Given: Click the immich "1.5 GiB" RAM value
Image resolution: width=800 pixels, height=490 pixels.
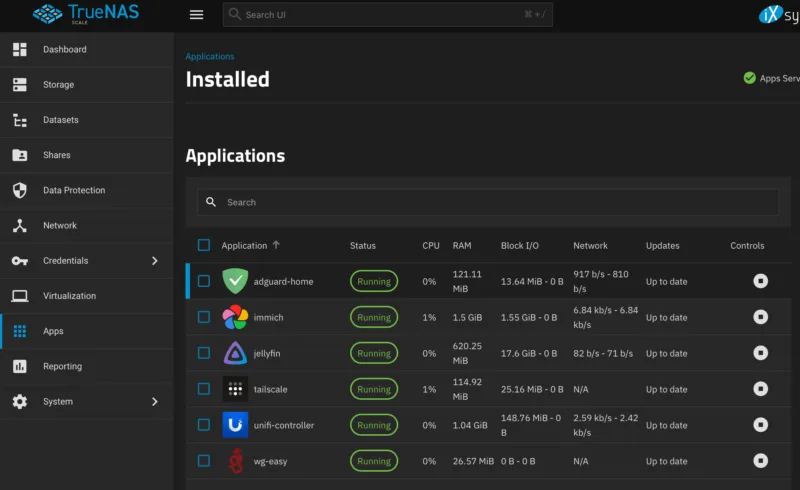Looking at the screenshot, I should [467, 317].
